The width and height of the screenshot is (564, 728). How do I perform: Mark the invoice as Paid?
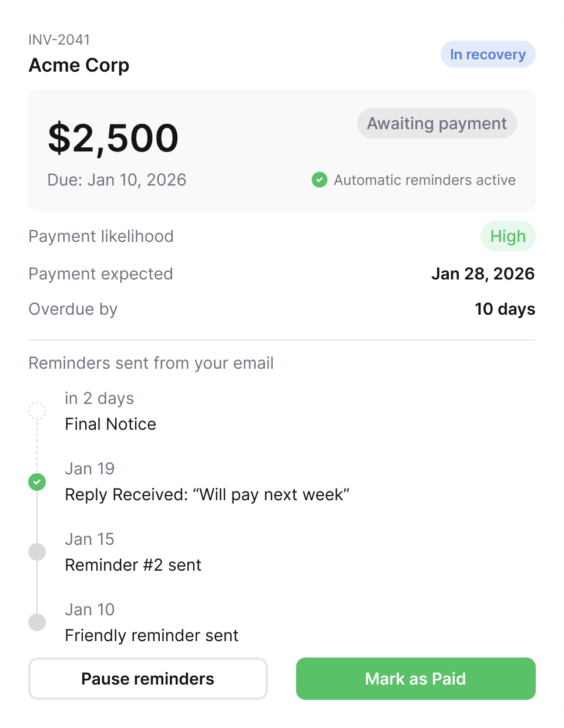(x=415, y=679)
